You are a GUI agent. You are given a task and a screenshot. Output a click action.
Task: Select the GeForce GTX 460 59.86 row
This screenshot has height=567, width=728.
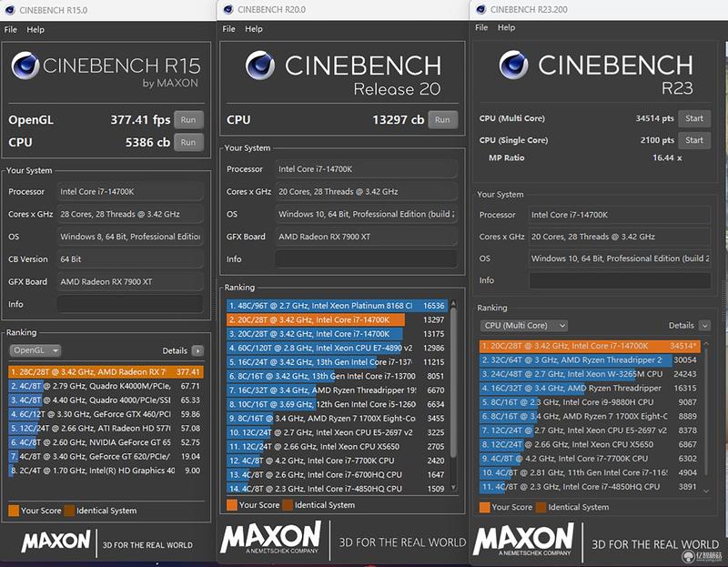[106, 414]
